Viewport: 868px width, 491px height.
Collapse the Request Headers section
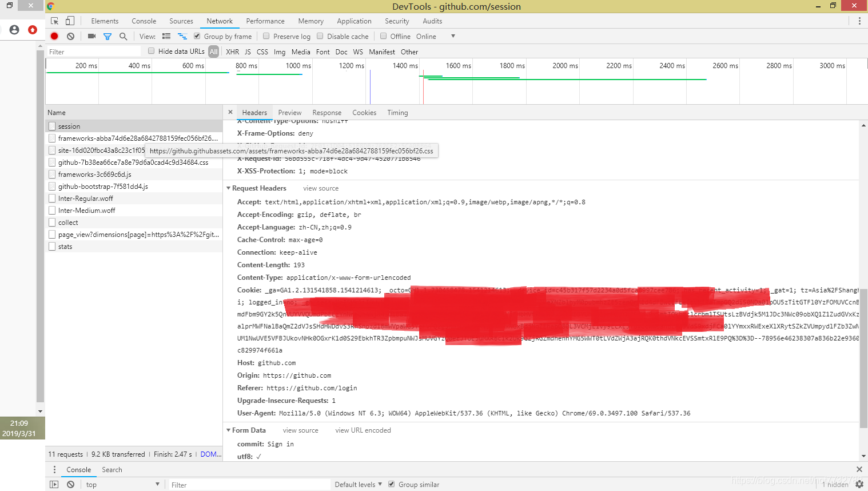tap(229, 188)
